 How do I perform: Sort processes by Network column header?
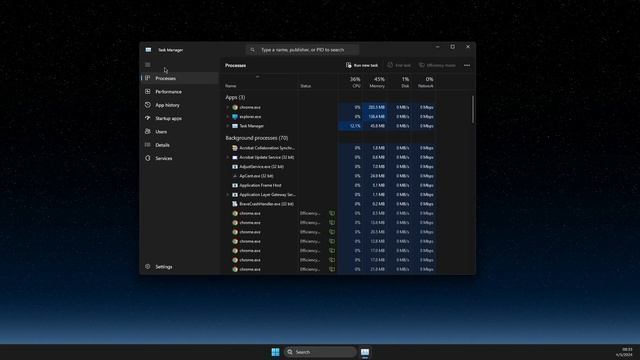pos(424,82)
